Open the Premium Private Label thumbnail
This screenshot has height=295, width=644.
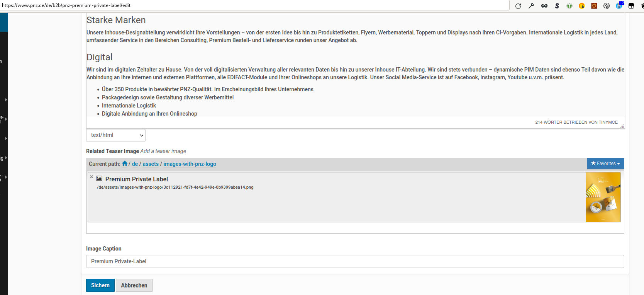click(603, 197)
